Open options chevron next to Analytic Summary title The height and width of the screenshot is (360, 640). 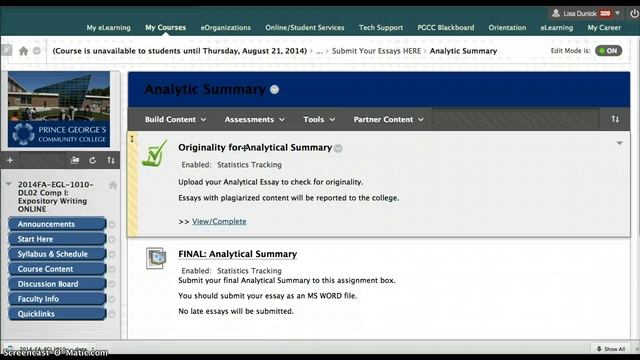tap(275, 89)
